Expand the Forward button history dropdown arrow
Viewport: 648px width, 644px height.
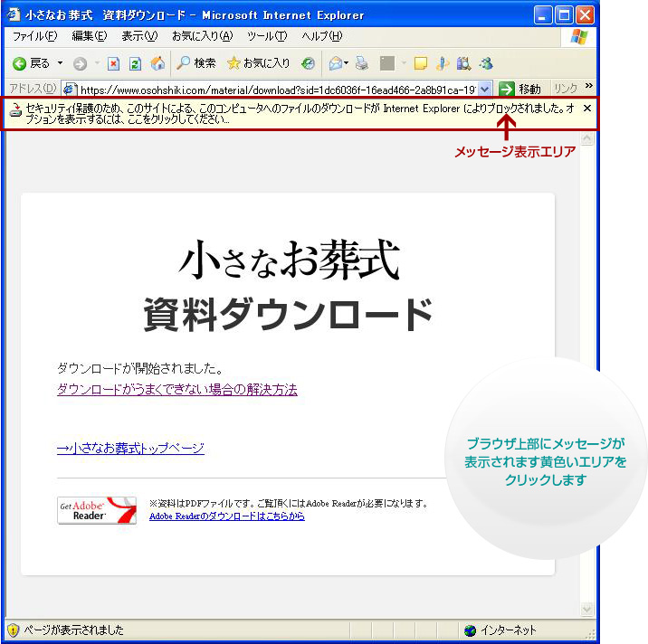click(x=97, y=62)
